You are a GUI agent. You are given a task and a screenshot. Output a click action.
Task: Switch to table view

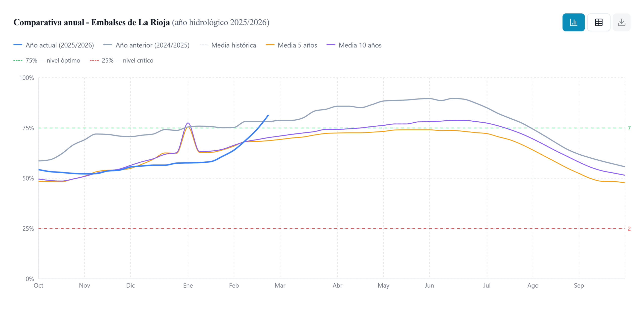point(598,22)
